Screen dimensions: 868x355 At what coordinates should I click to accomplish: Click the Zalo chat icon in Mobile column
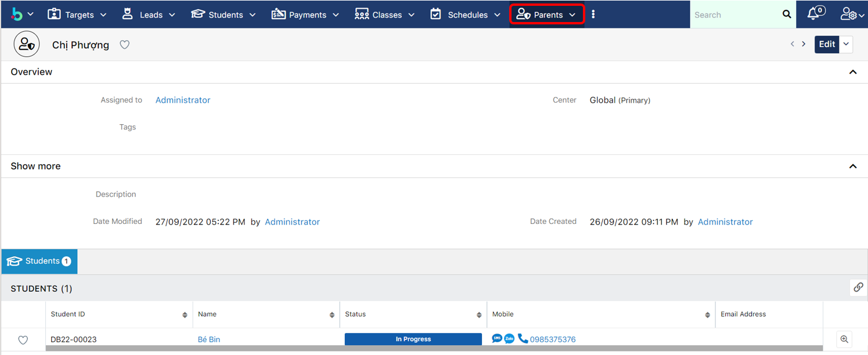pos(509,339)
